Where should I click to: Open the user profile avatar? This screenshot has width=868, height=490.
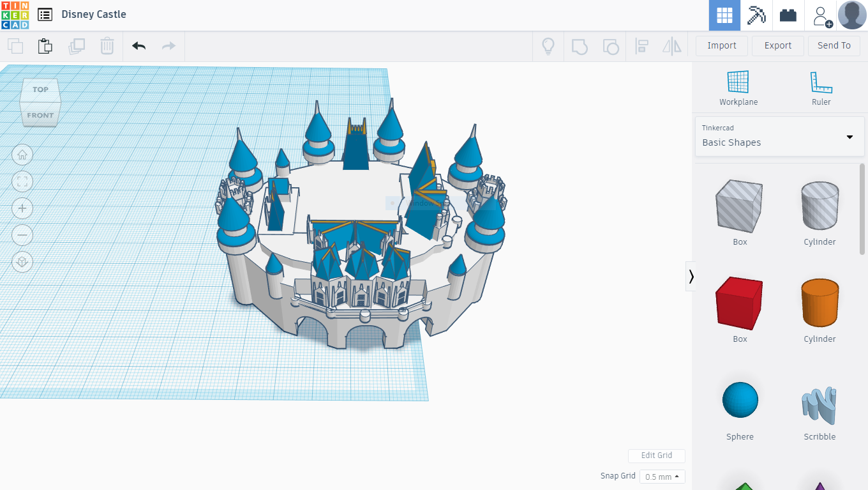pos(852,15)
